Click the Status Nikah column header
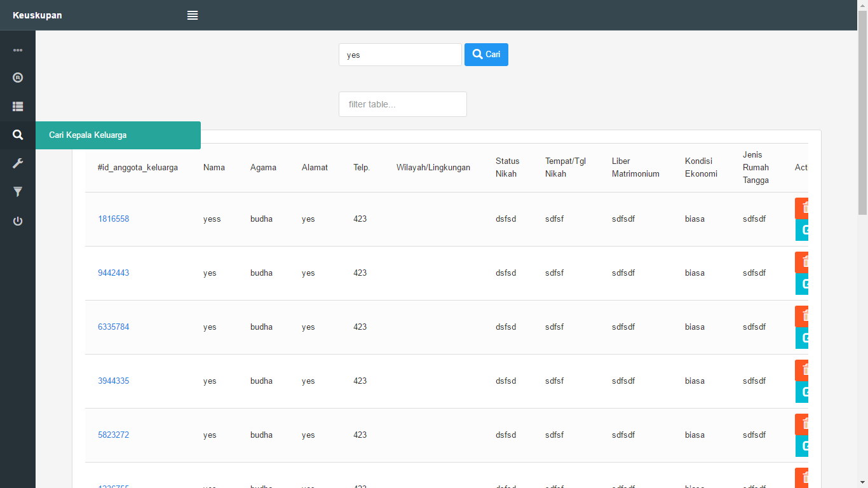This screenshot has height=488, width=868. click(508, 168)
